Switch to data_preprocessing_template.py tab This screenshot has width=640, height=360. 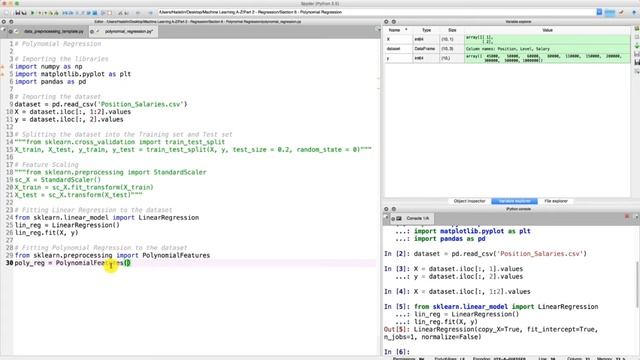click(x=53, y=31)
